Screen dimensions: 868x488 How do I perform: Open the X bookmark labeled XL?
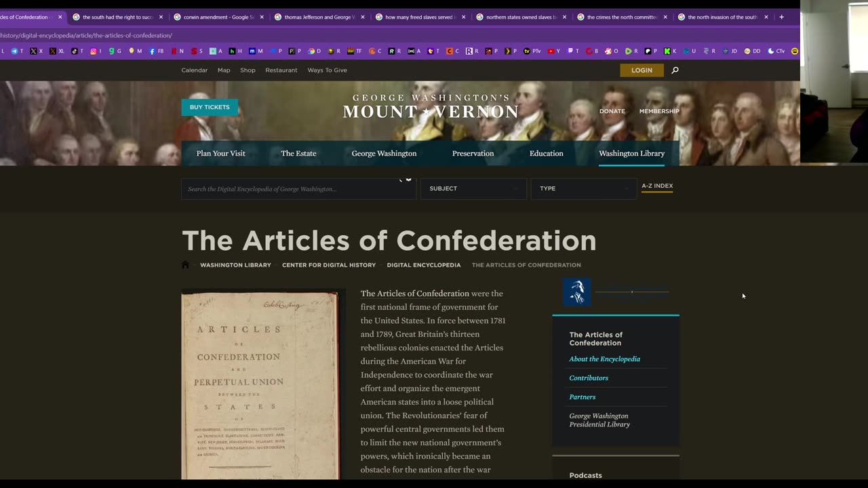(x=57, y=51)
